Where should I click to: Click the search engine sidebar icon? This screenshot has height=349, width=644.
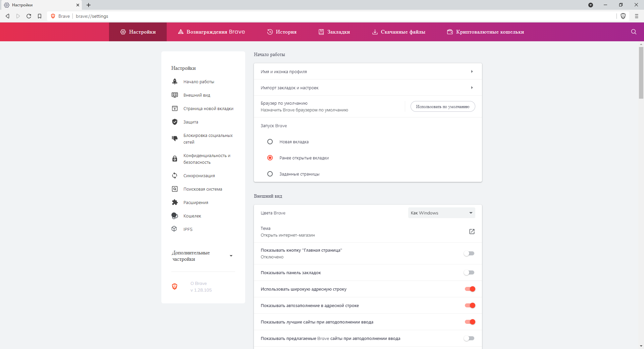point(175,189)
